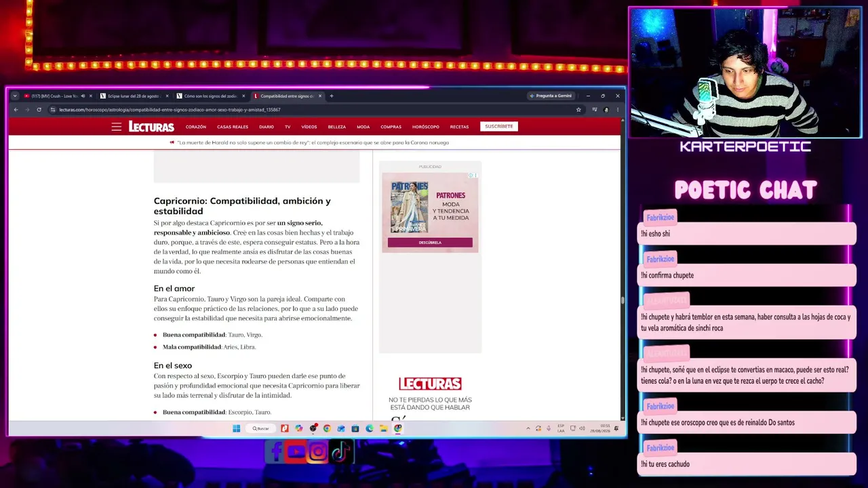This screenshot has width=868, height=488.
Task: Open the Lecturas hamburger menu
Action: 117,127
